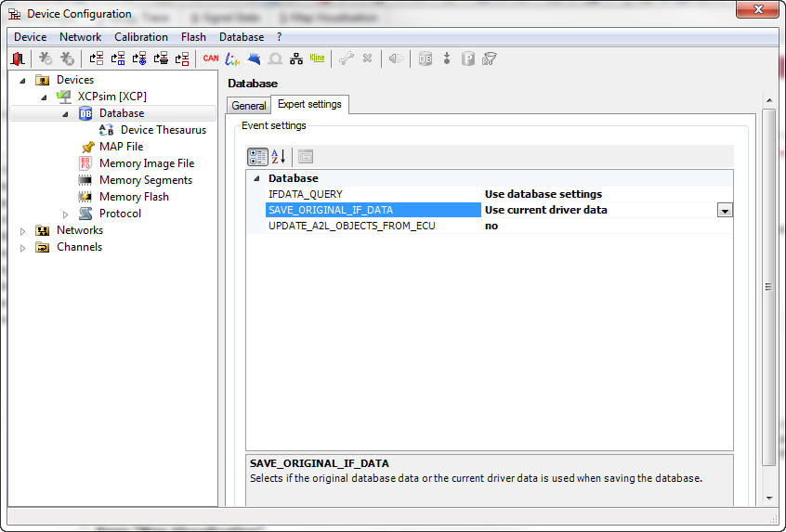Collapse the Database property category
This screenshot has width=786, height=532.
pyautogui.click(x=256, y=178)
